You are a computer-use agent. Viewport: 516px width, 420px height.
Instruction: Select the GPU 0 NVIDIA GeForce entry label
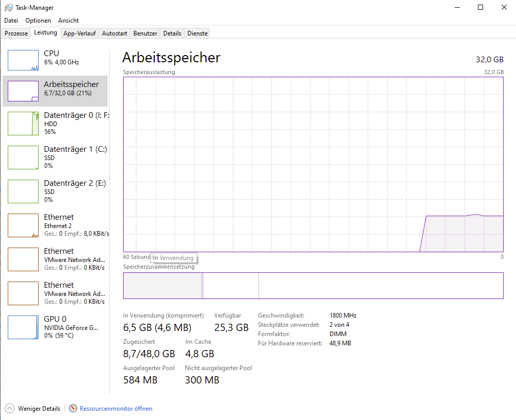71,327
